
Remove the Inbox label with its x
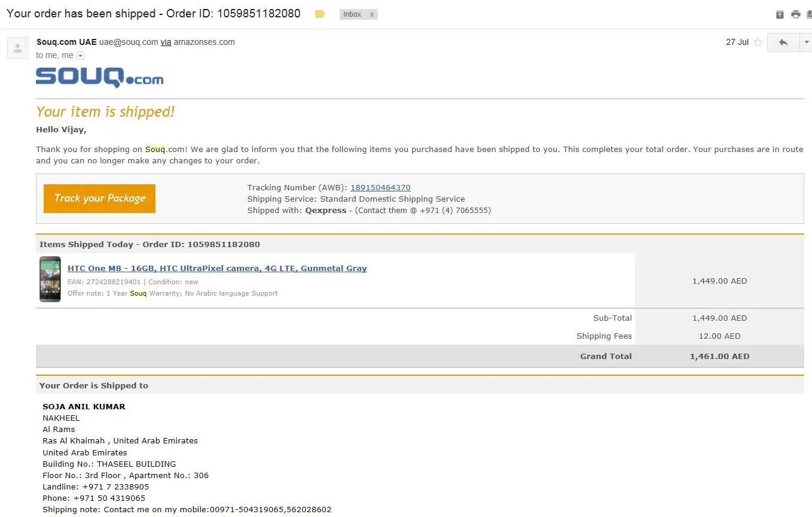click(x=372, y=14)
